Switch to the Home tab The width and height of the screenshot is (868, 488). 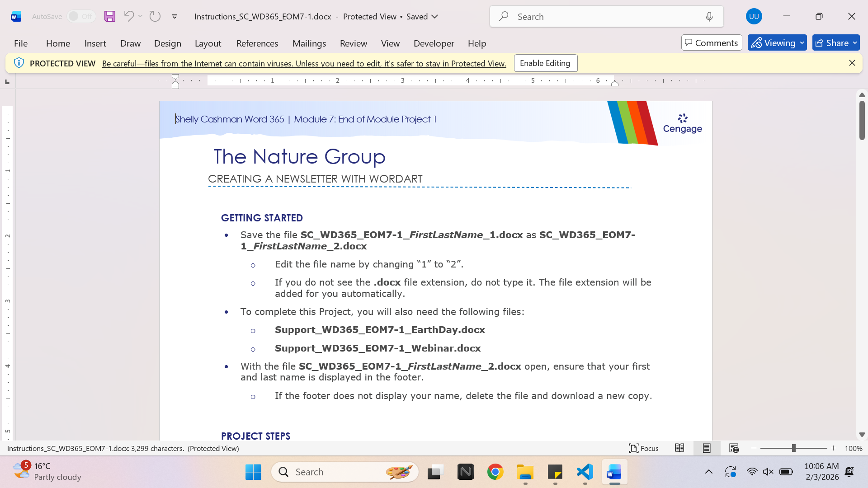(58, 43)
